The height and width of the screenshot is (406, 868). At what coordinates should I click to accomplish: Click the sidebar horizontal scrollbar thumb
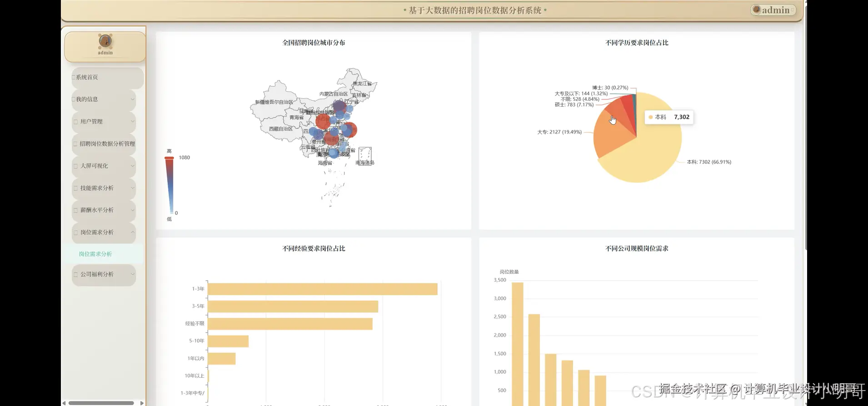click(101, 403)
